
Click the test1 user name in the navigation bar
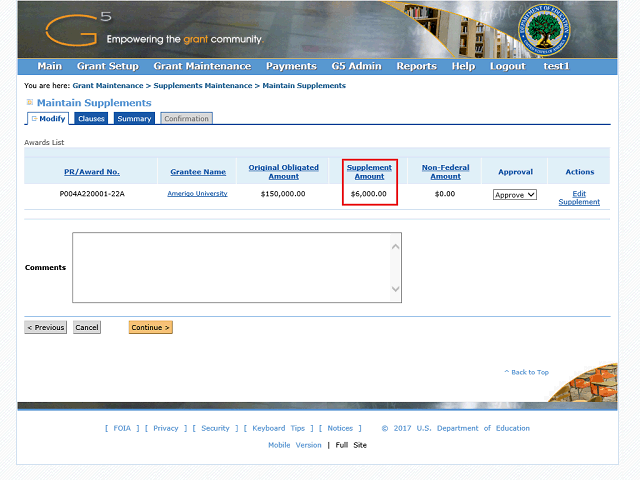coord(556,66)
